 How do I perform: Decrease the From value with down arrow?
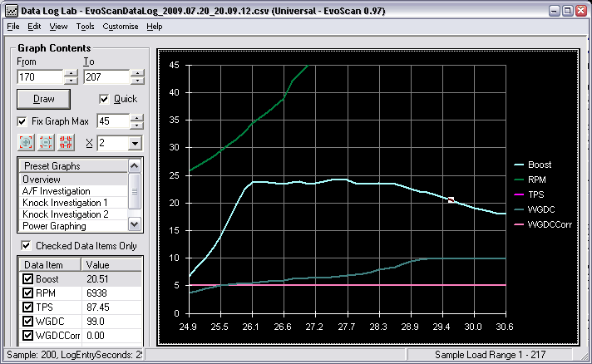(71, 81)
